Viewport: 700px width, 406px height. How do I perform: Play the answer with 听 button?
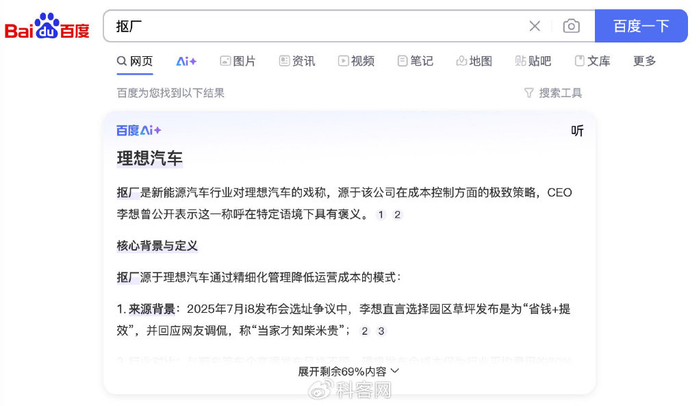click(577, 131)
